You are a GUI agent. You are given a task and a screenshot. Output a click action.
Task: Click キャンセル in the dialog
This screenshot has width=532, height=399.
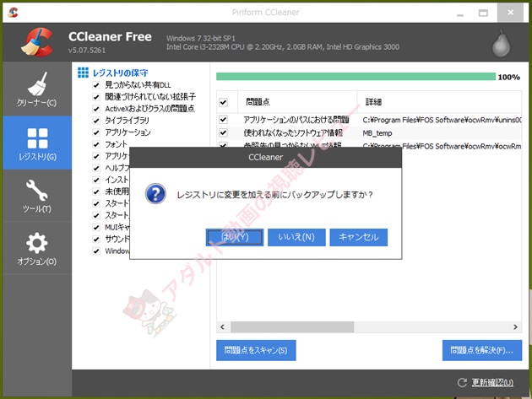point(359,237)
